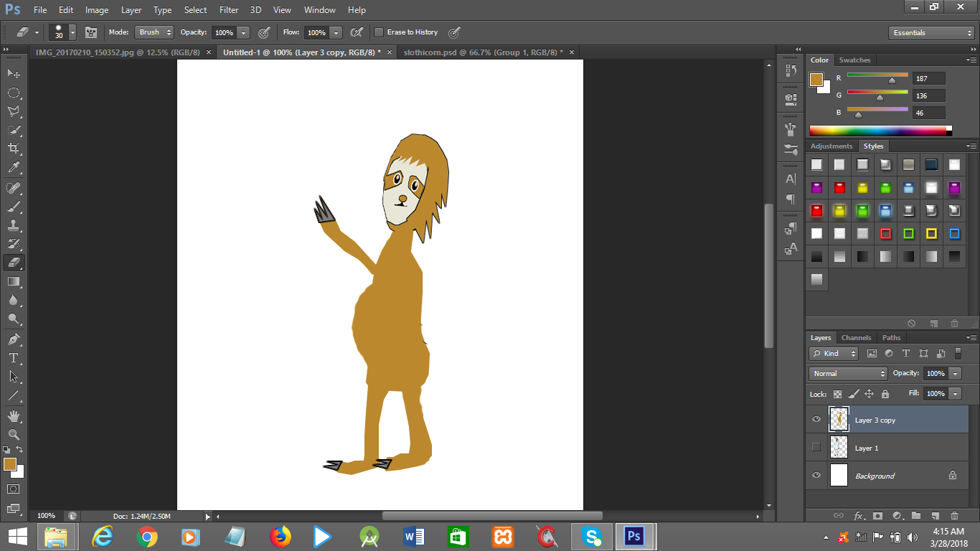Select the Layer 1 layer name
This screenshot has height=551, width=980.
click(867, 448)
